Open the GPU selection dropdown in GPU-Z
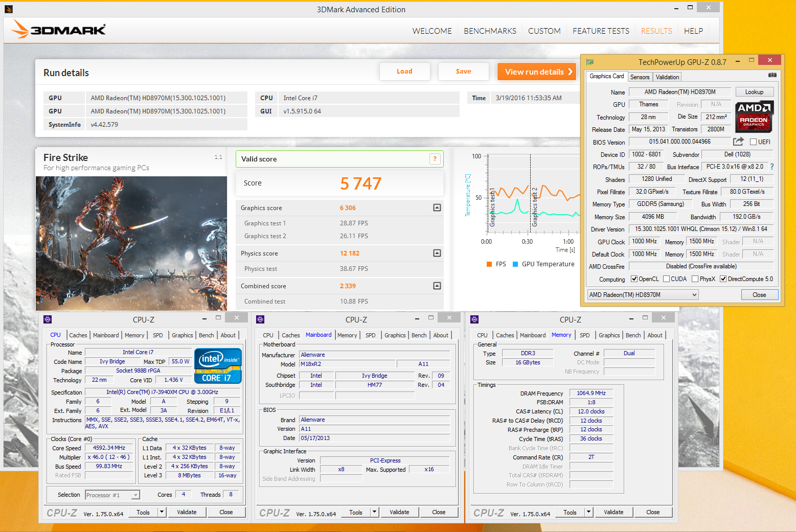 [x=643, y=295]
